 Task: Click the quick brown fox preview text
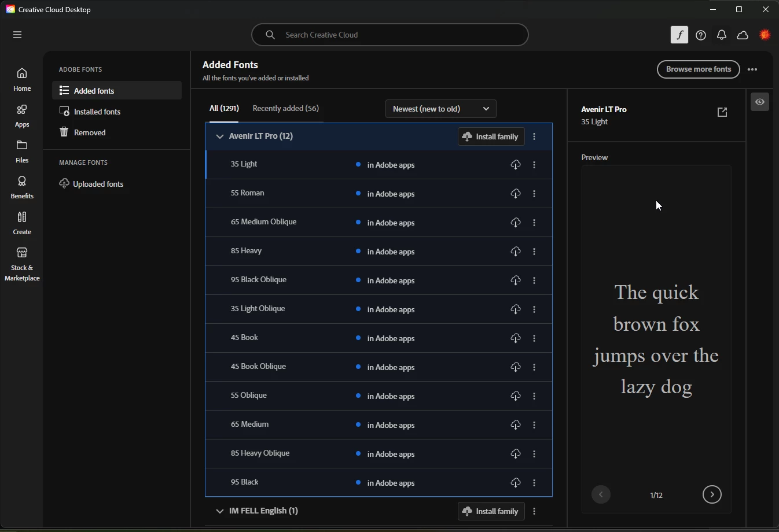click(x=656, y=340)
